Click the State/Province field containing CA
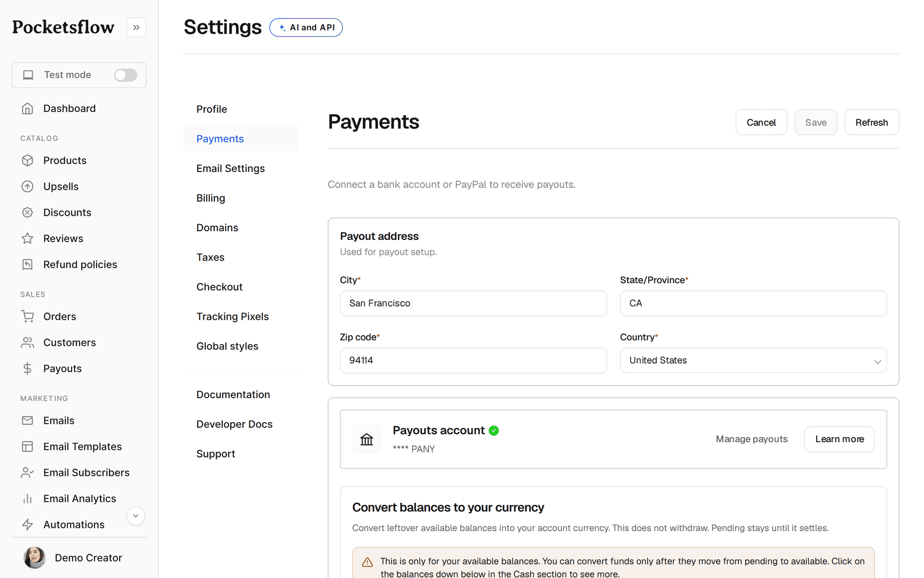The width and height of the screenshot is (924, 578). tap(753, 303)
